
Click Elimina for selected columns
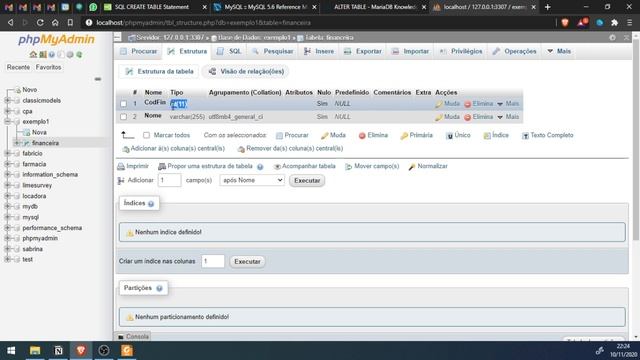tap(373, 135)
